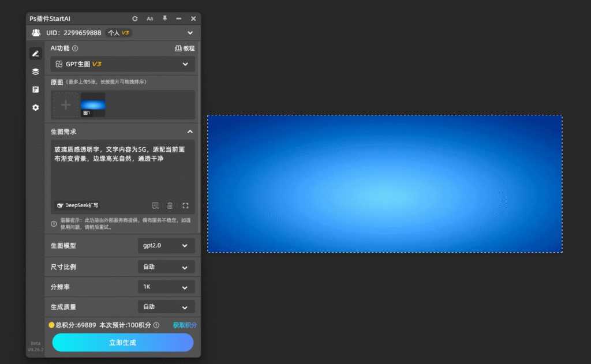Click the gold coin points icon
This screenshot has height=364, width=591.
[51, 325]
